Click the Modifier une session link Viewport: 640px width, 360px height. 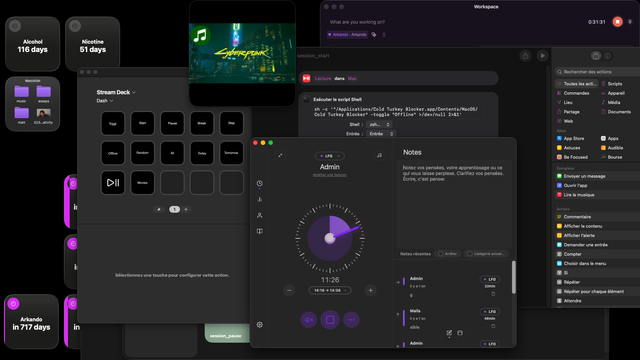[330, 175]
